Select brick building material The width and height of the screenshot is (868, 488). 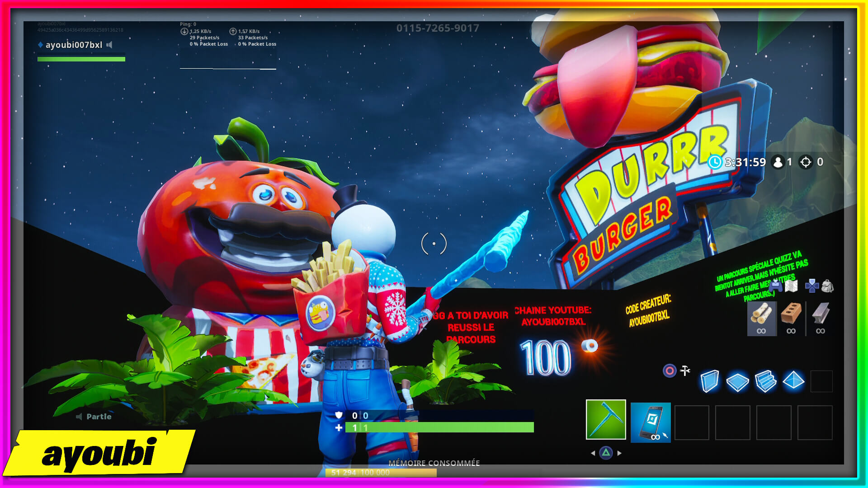(x=791, y=319)
